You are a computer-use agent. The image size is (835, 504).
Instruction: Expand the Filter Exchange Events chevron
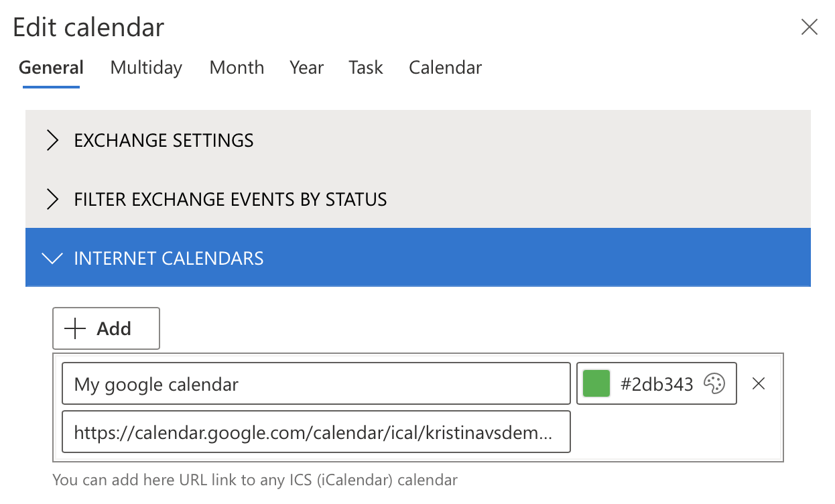52,200
